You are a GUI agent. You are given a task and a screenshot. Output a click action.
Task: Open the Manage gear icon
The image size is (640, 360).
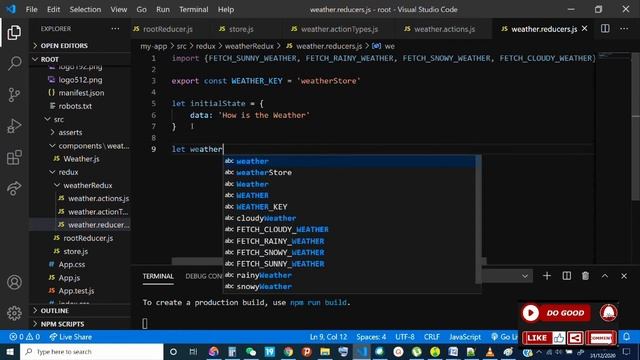[x=14, y=313]
